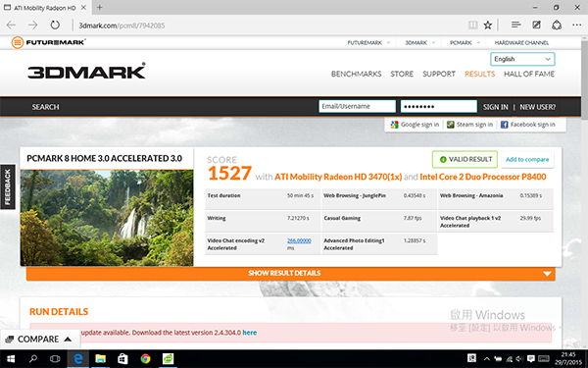Sign in with Facebook
Viewport: 588px width, 368px height.
527,125
